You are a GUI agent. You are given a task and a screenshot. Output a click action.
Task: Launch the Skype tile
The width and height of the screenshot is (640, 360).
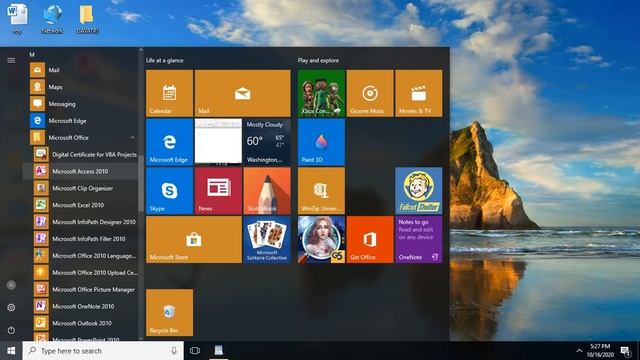(x=169, y=191)
